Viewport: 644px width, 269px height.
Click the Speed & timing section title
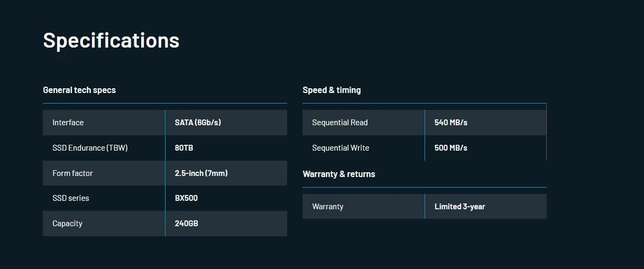click(332, 90)
